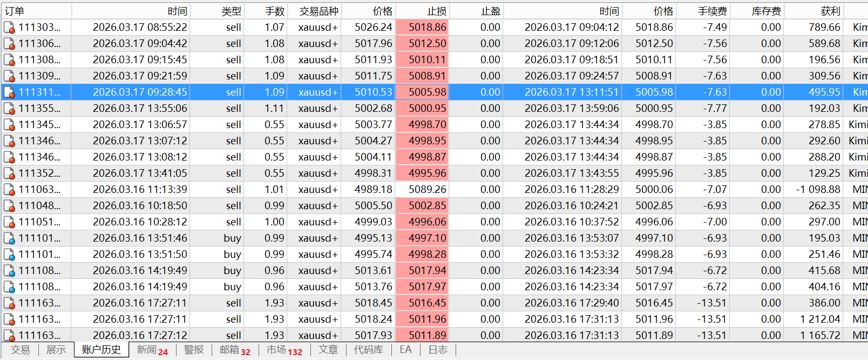The image size is (868, 360).
Task: Switch to the 交易 tab
Action: tap(21, 350)
